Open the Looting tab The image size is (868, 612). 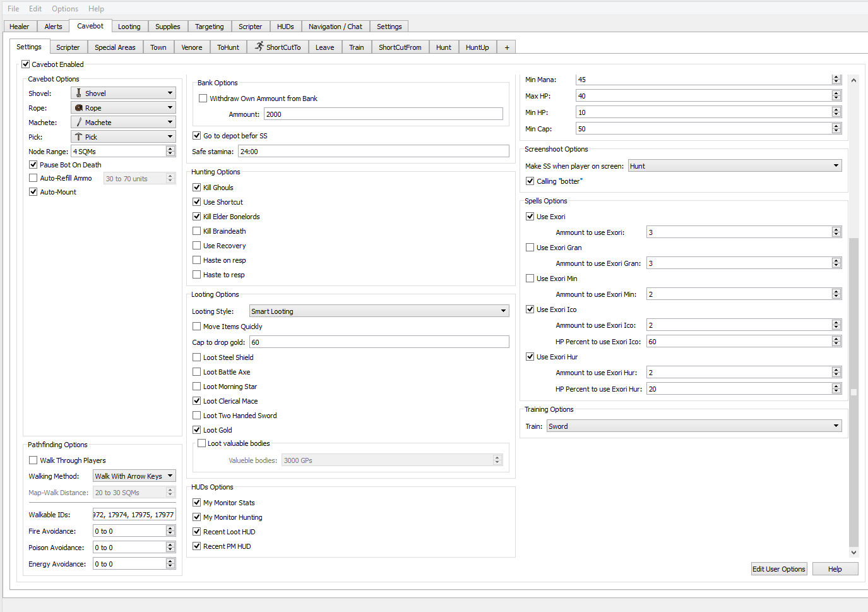click(129, 27)
